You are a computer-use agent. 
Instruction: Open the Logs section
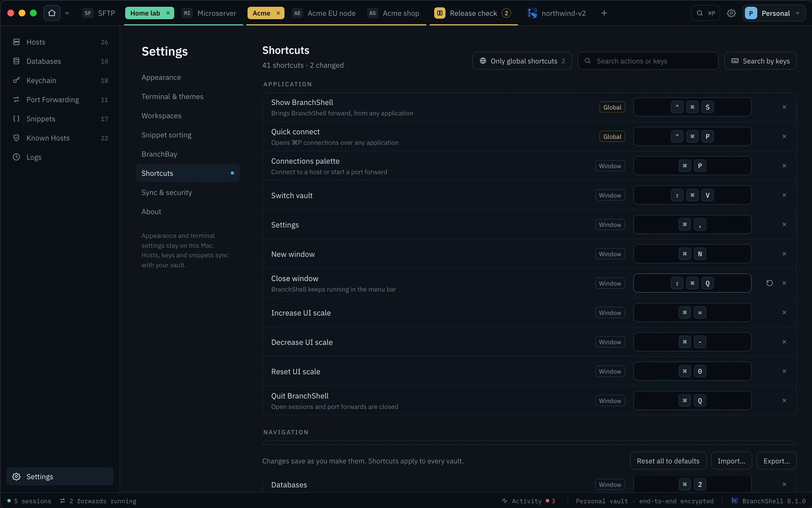coord(60,157)
